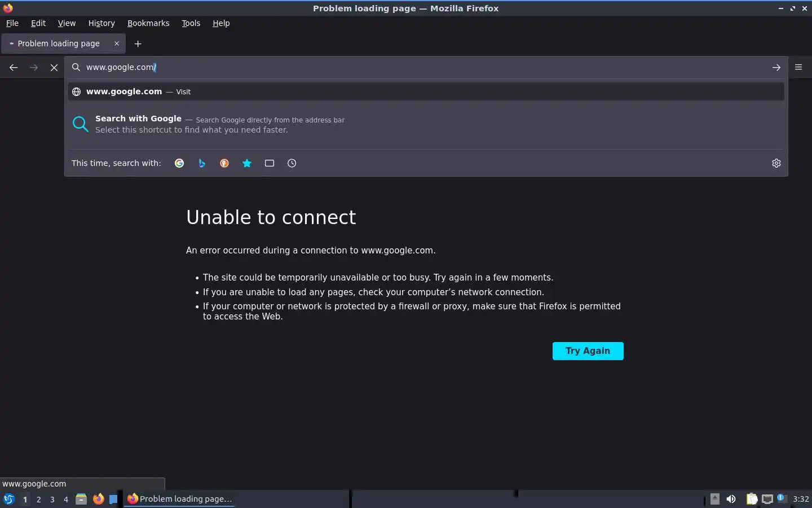Search this time with DuckDuckGo icon
Viewport: 812px width, 508px height.
tap(224, 163)
